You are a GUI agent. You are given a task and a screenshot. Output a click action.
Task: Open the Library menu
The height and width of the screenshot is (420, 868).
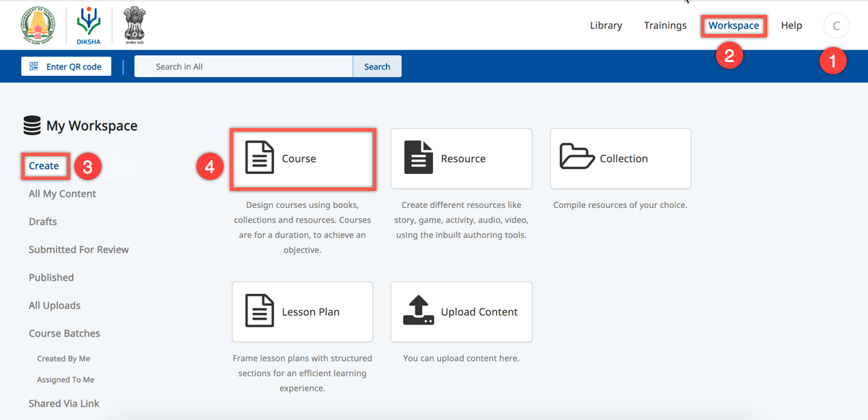click(605, 25)
